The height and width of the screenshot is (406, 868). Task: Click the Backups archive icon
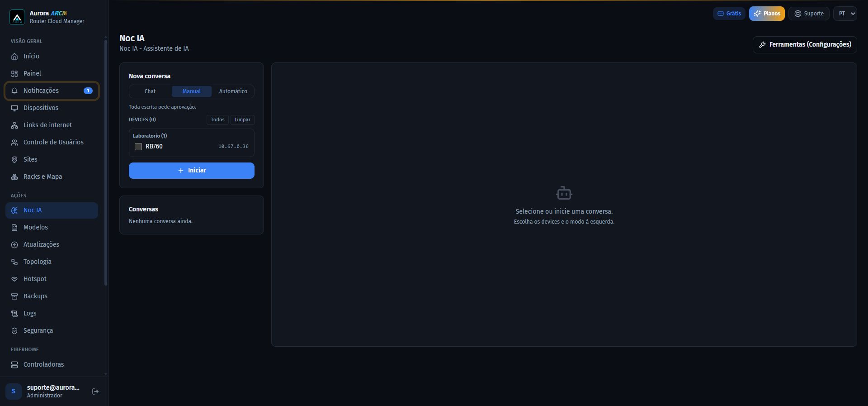[x=14, y=296]
